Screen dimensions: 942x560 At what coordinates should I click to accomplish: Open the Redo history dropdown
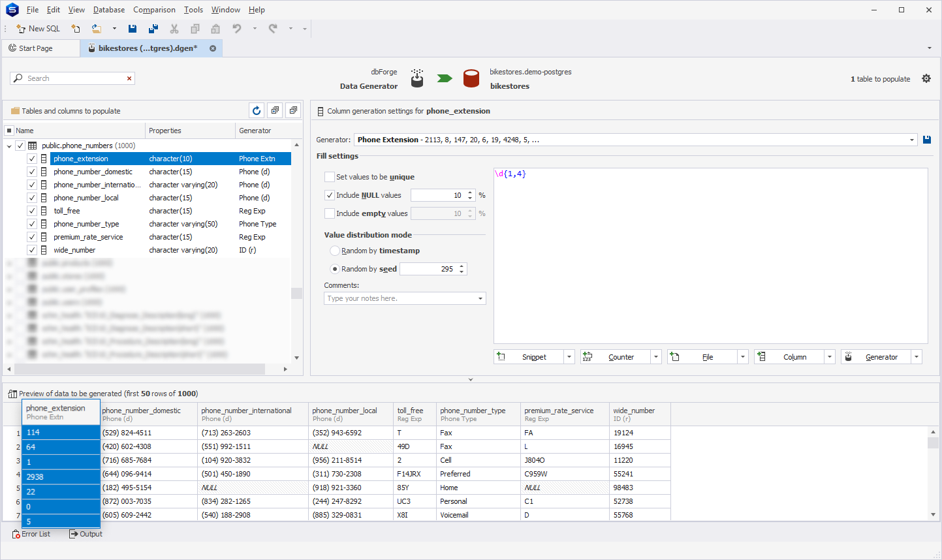click(290, 29)
